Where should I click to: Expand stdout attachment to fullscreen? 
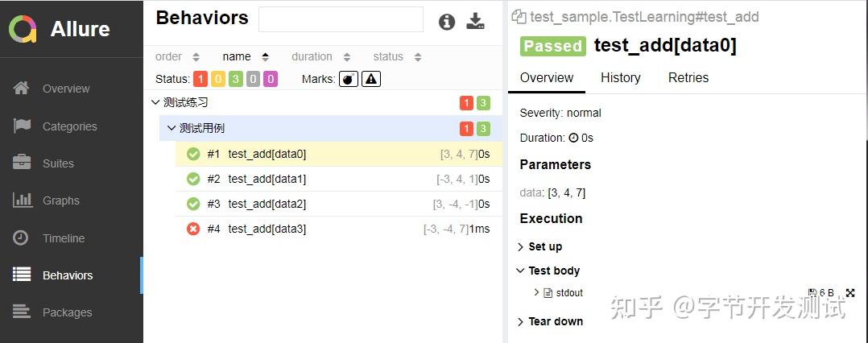(x=850, y=293)
